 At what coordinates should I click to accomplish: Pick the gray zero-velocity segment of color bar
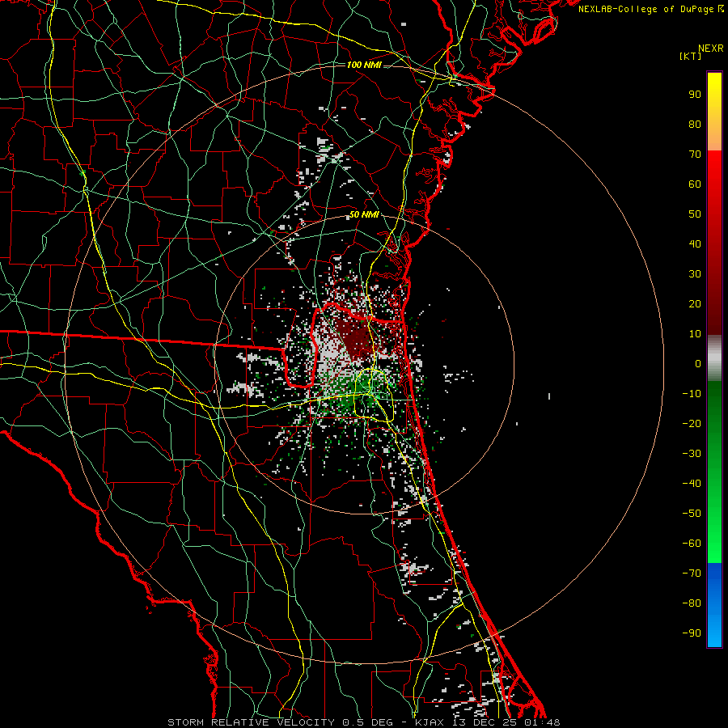pos(714,358)
